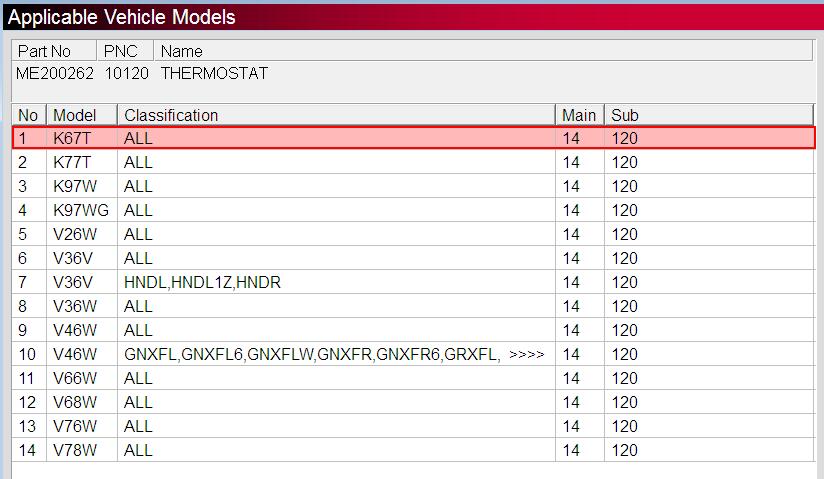Click ALL classification in V26W row
The width and height of the screenshot is (824, 479).
click(138, 234)
